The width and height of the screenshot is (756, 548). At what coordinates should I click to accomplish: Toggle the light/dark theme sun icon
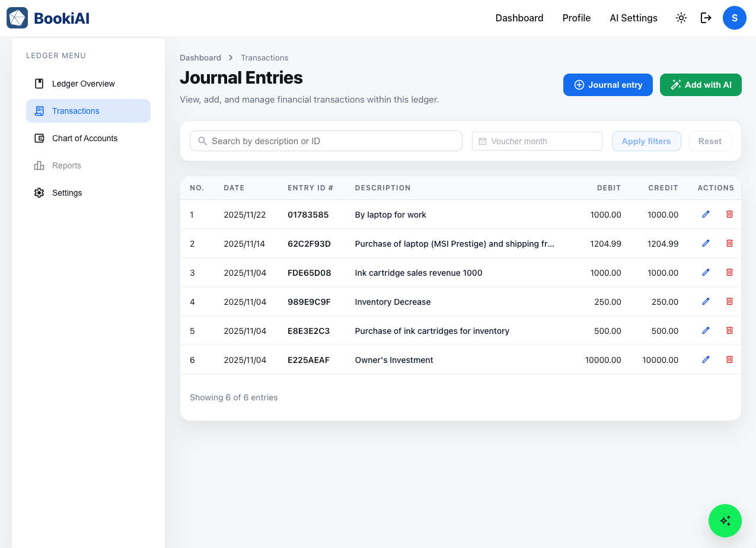click(x=681, y=18)
